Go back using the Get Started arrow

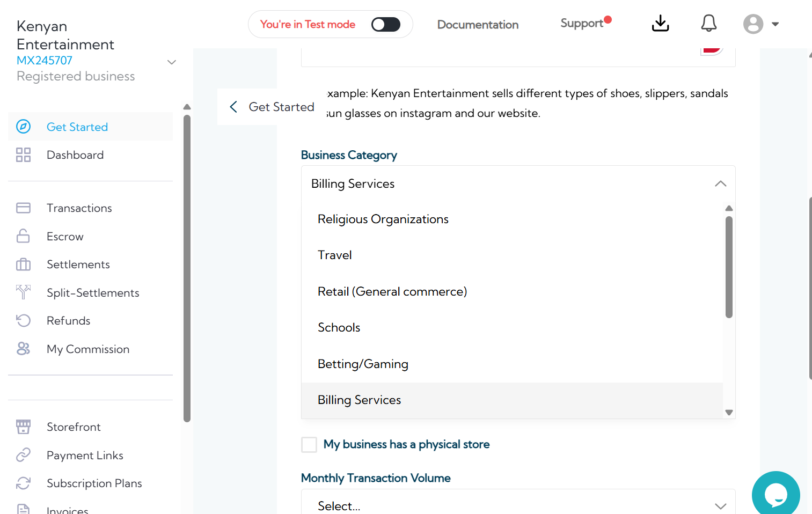[x=233, y=107]
